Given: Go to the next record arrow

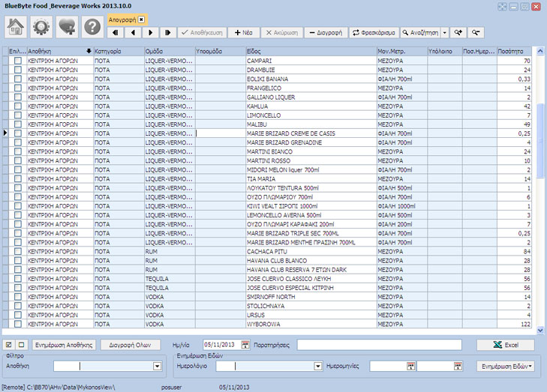Looking at the screenshot, I should (x=151, y=33).
